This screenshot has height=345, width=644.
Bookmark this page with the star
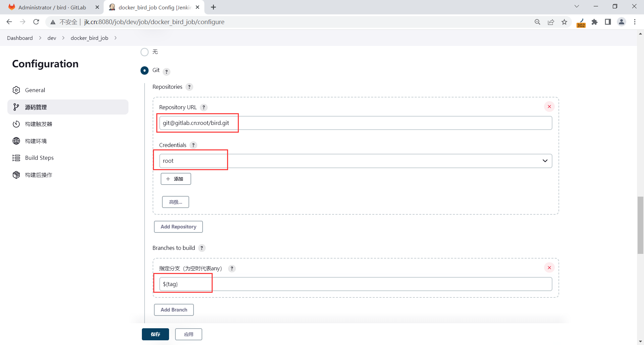565,22
